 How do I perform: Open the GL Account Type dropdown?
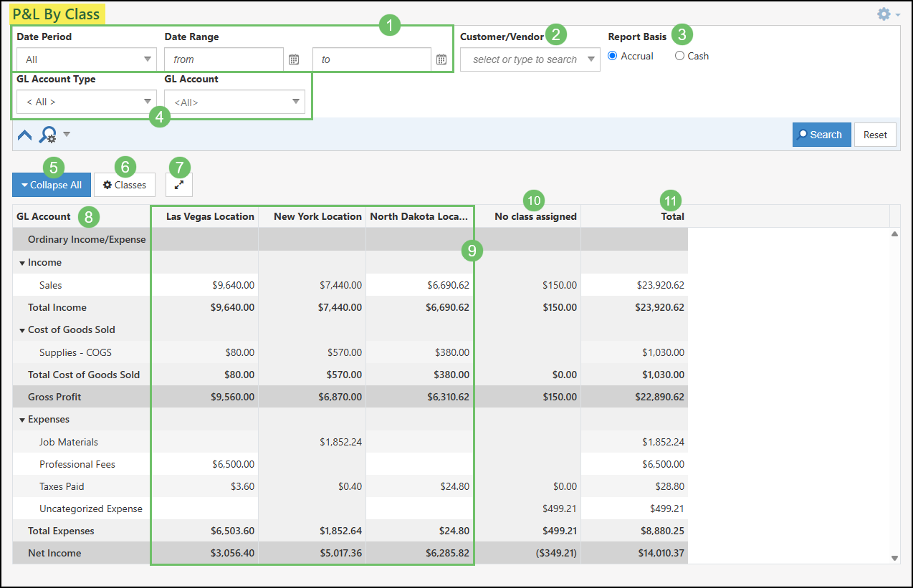point(87,102)
